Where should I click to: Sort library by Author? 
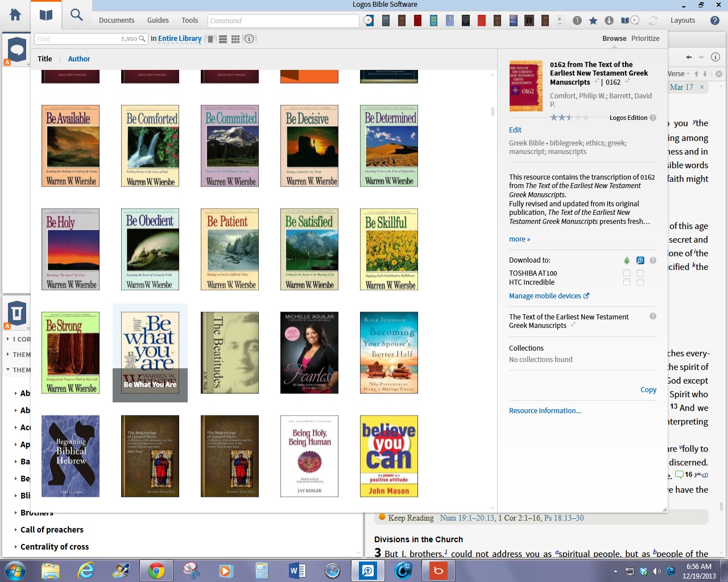pos(79,59)
